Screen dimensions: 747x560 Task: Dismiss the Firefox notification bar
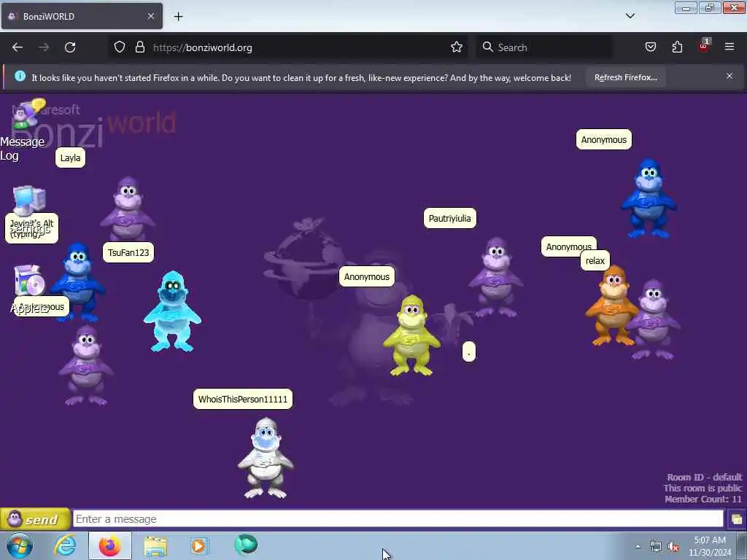(729, 76)
